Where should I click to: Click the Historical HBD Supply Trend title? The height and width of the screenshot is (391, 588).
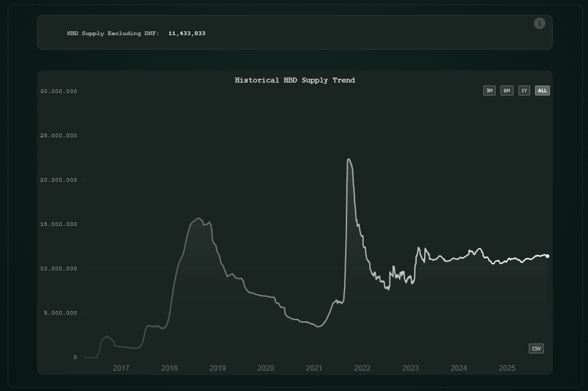point(295,80)
